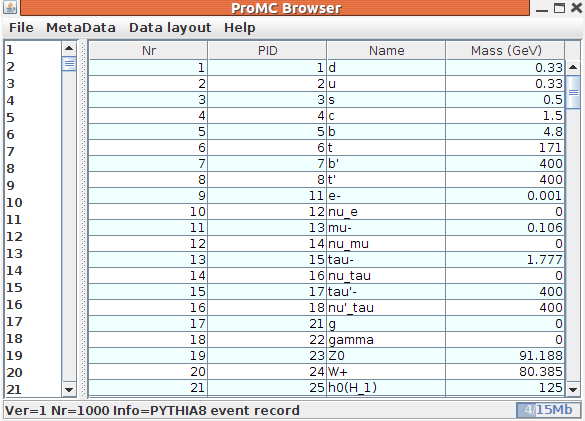Click the event list scroll up arrow
The height and width of the screenshot is (421, 585).
click(69, 48)
